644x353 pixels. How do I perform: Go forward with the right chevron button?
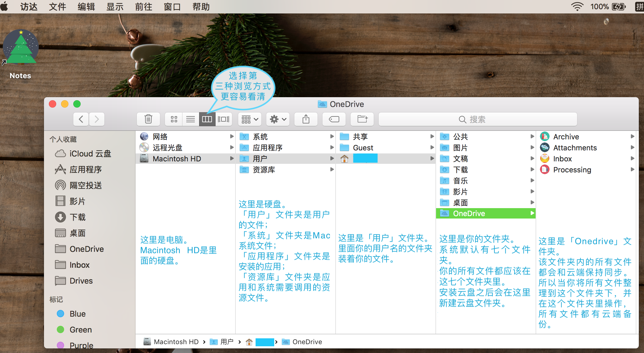pos(97,119)
